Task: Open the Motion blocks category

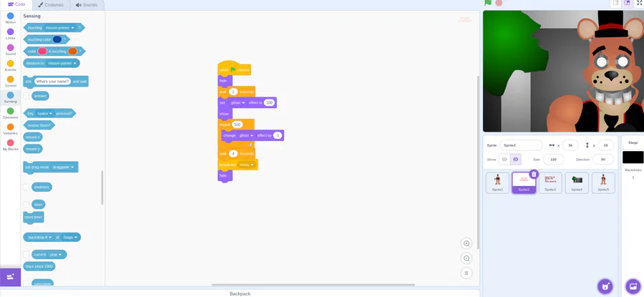Action: pos(10,18)
